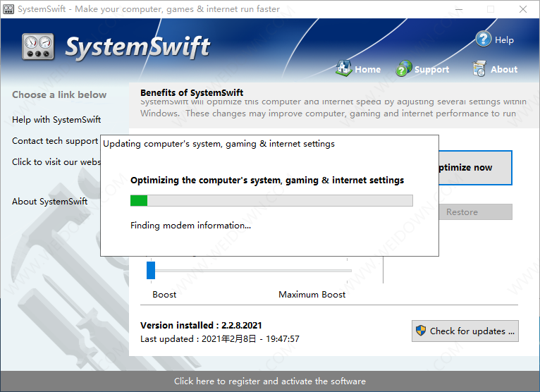Viewport: 540px width, 392px height.
Task: Click the Restore button
Action: 475,212
